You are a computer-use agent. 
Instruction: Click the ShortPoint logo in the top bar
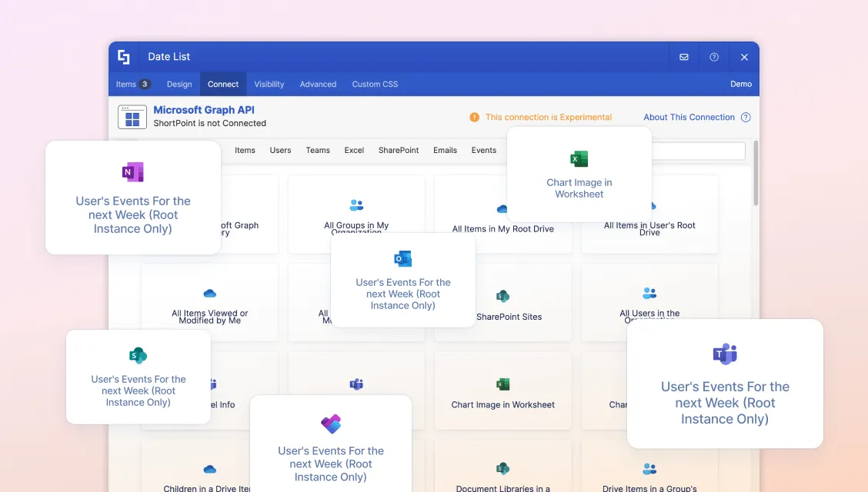(x=124, y=56)
